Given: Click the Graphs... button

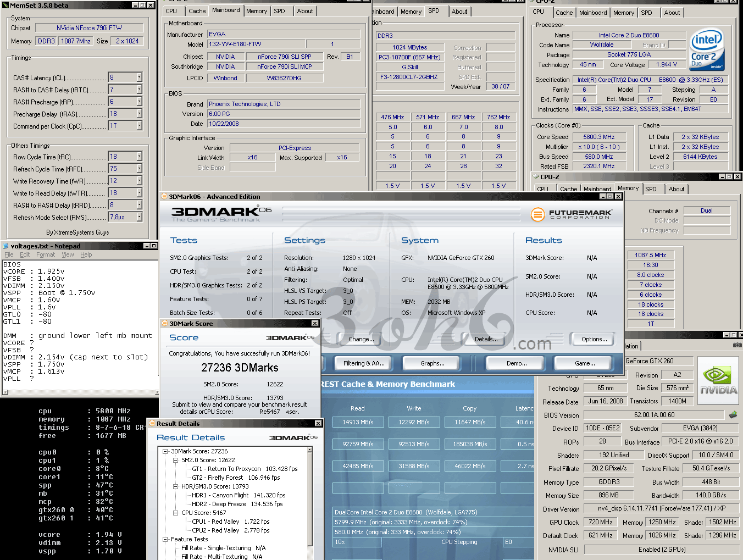Looking at the screenshot, I should tap(432, 363).
